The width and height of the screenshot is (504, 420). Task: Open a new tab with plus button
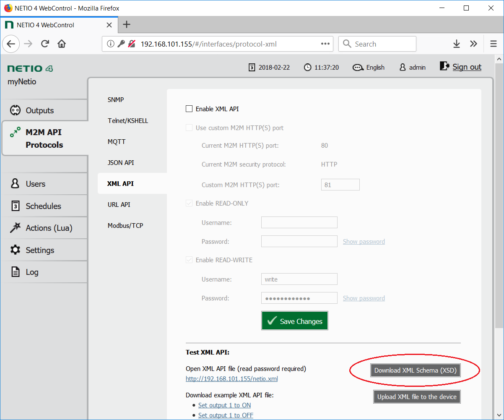click(x=127, y=25)
